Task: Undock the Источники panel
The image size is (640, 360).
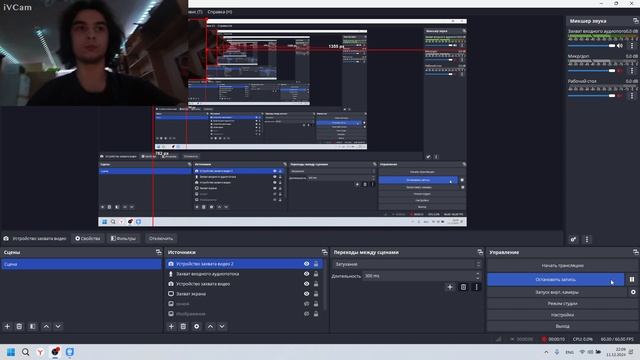Action: pyautogui.click(x=324, y=252)
